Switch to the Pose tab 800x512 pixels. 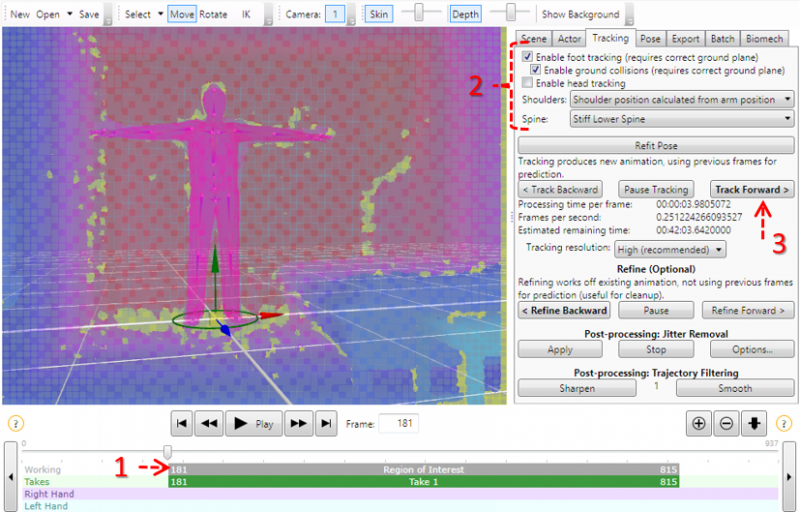pos(650,39)
